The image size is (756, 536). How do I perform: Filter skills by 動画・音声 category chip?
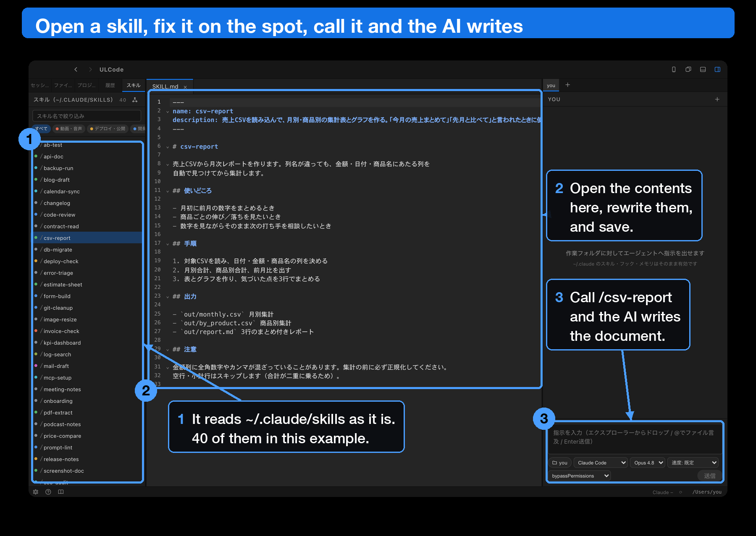pyautogui.click(x=68, y=129)
